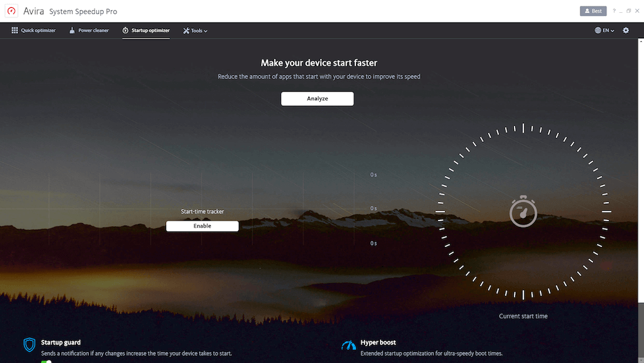This screenshot has height=363, width=644.
Task: Click the globe language icon
Action: 598,30
